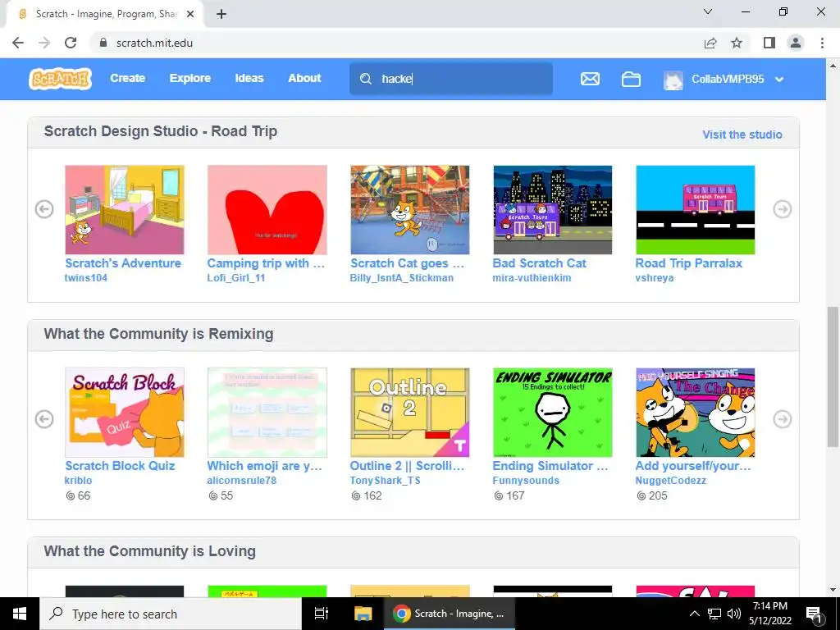
Task: Click the Chrome taskbar button for Scratch
Action: click(x=449, y=614)
